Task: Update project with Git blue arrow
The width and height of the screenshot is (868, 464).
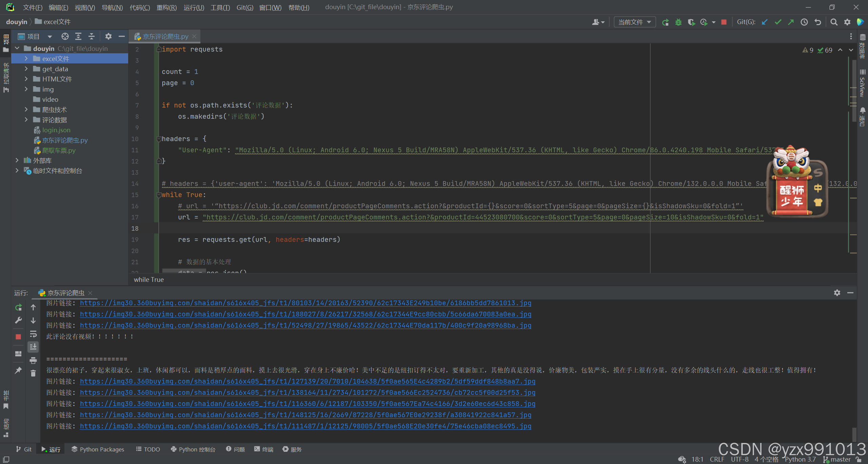Action: pos(765,22)
